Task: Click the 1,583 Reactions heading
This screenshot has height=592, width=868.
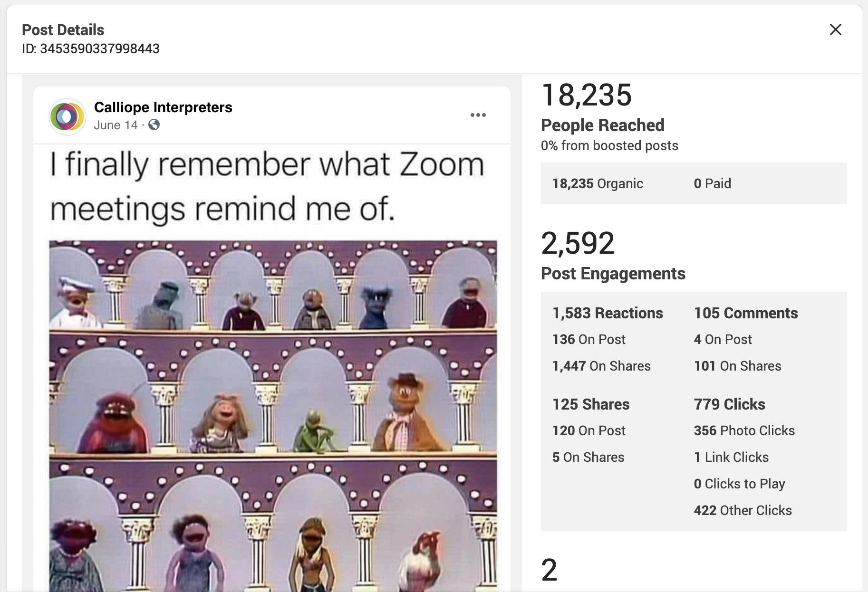Action: [608, 313]
